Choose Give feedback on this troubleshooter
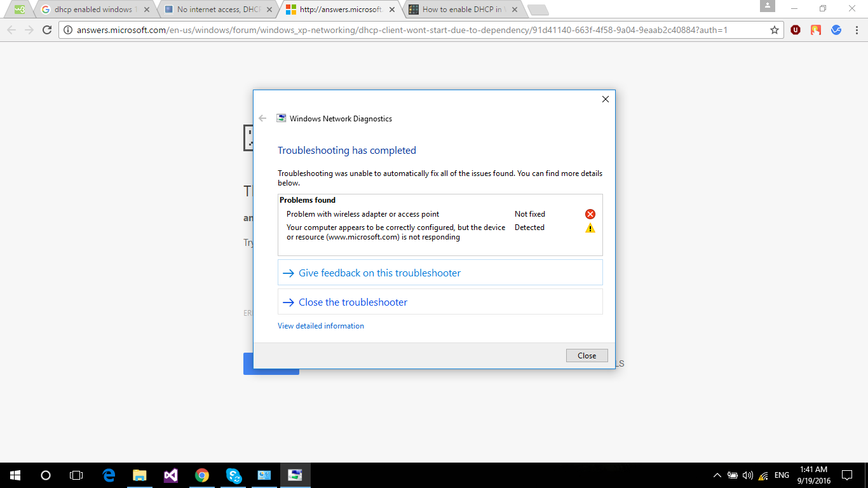The image size is (868, 488). (440, 273)
